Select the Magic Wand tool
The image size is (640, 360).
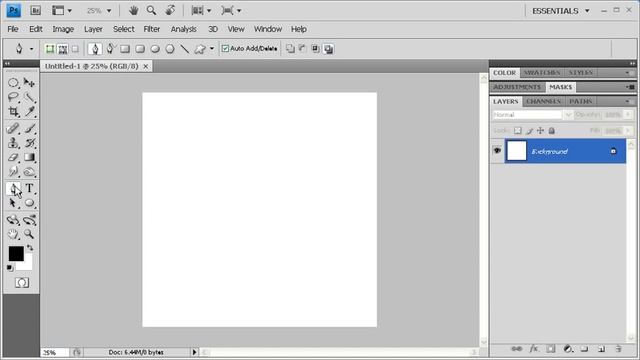click(29, 97)
